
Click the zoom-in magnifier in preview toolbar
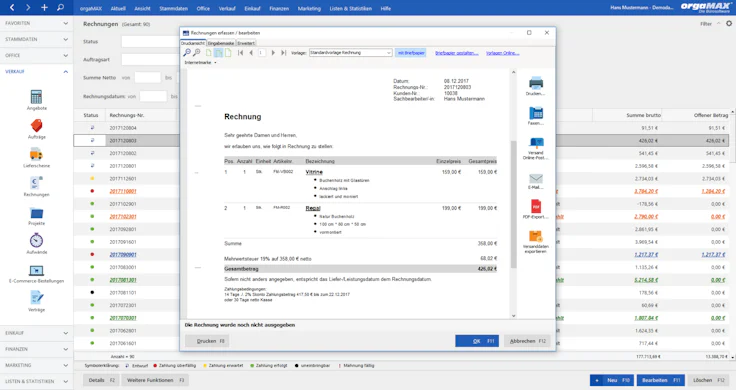[187, 53]
